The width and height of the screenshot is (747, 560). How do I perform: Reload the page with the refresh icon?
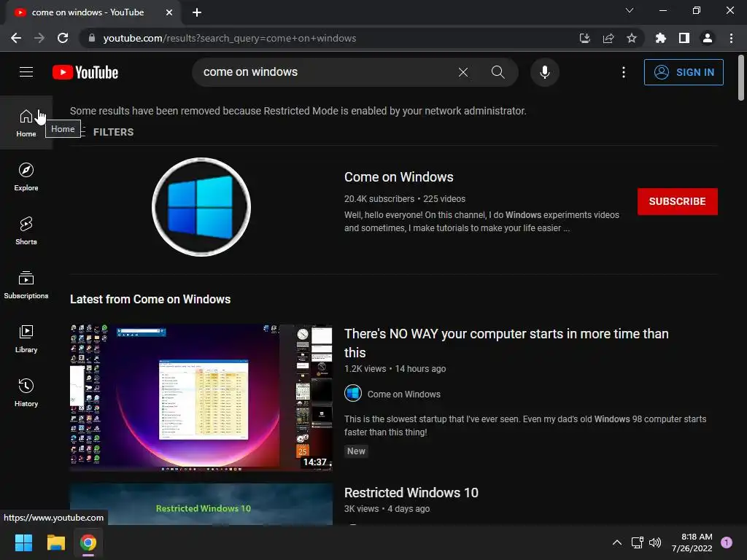point(63,38)
